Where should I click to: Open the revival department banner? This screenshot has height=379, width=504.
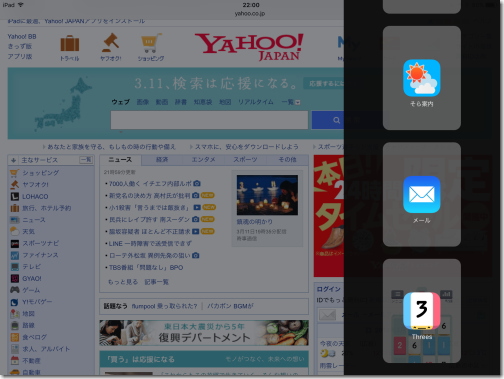[204, 333]
